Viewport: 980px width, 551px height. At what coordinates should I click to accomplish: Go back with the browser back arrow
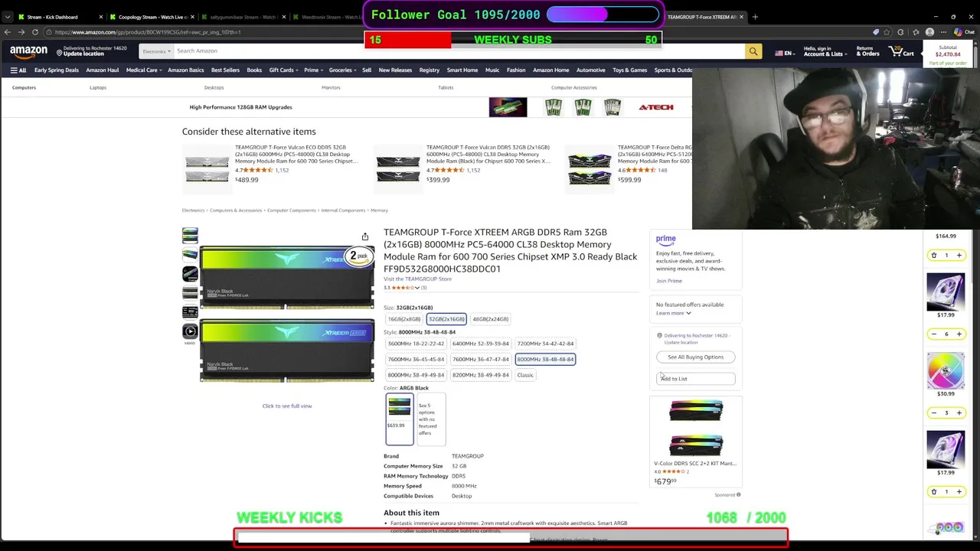point(8,32)
